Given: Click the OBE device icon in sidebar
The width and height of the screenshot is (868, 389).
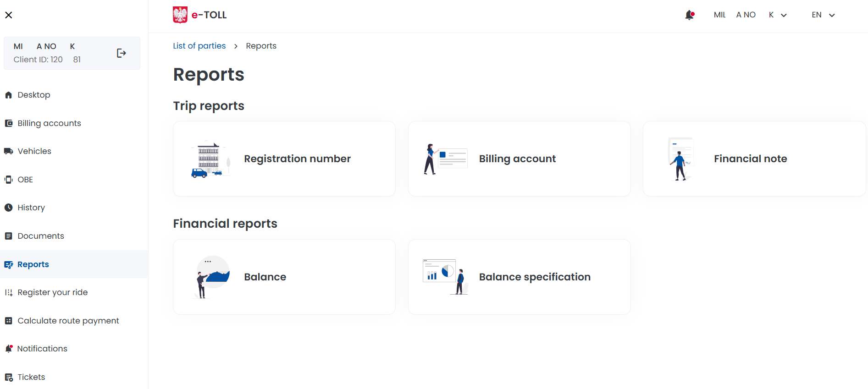Looking at the screenshot, I should click(9, 180).
